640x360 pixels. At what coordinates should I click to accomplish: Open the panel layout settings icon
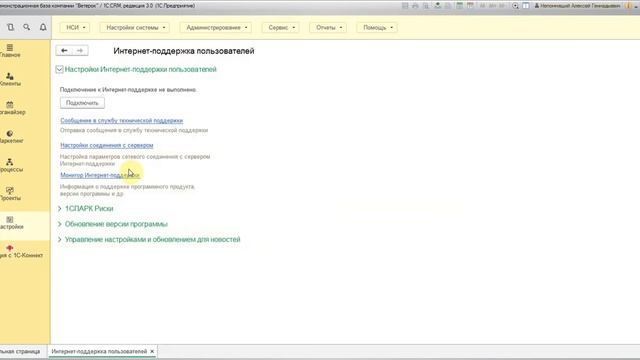tap(526, 6)
